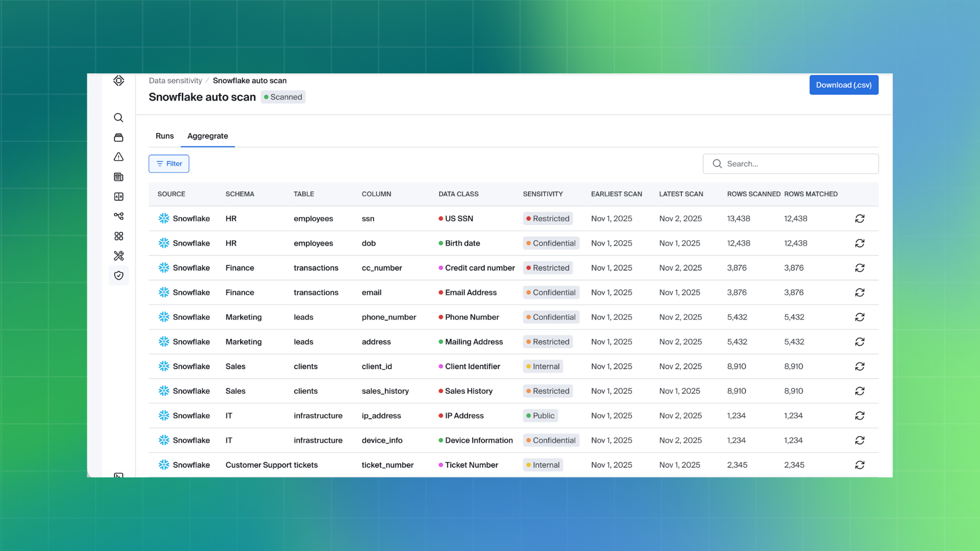Click the app logo at top
Image resolution: width=980 pixels, height=551 pixels.
pyautogui.click(x=118, y=81)
